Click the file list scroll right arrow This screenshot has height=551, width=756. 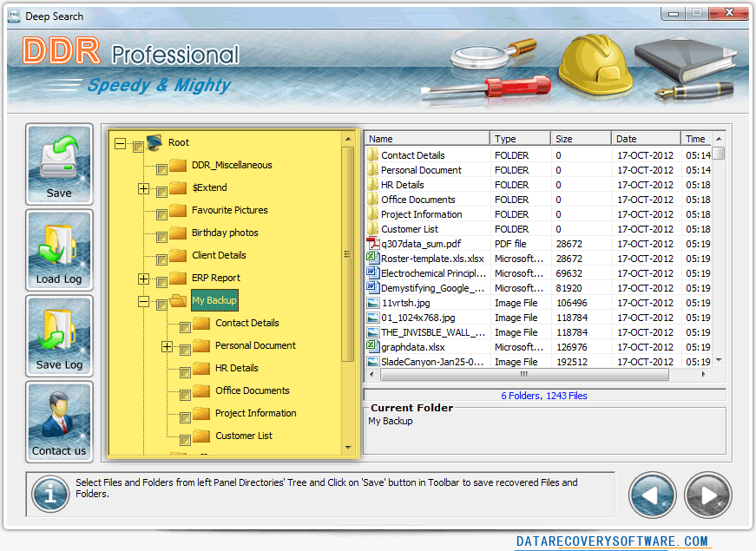[703, 375]
